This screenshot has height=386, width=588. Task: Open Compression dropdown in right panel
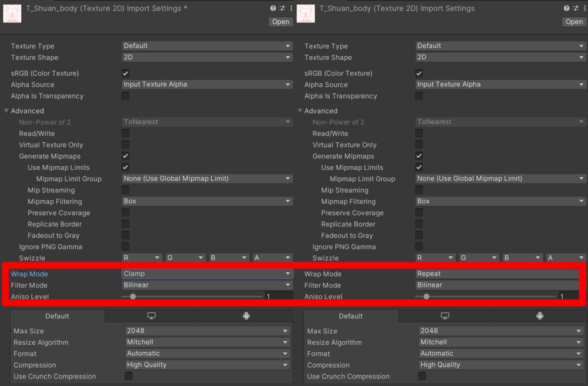tap(501, 365)
